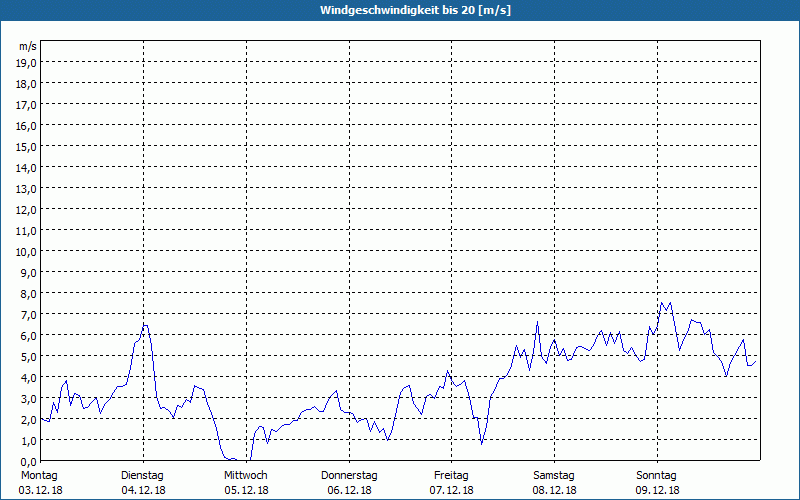The image size is (800, 500).
Task: Select the Dienstag 04.12.18 axis label
Action: (143, 483)
